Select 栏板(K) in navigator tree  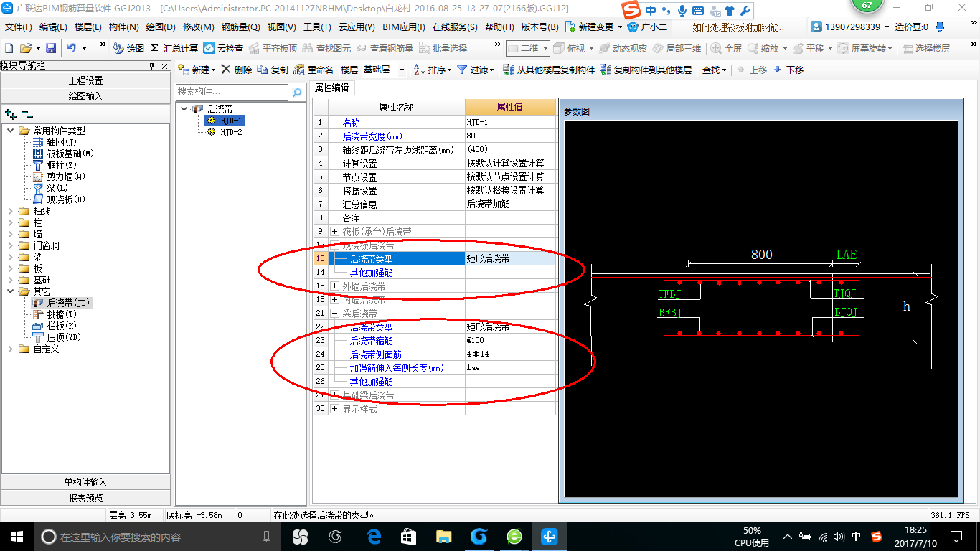tap(54, 326)
